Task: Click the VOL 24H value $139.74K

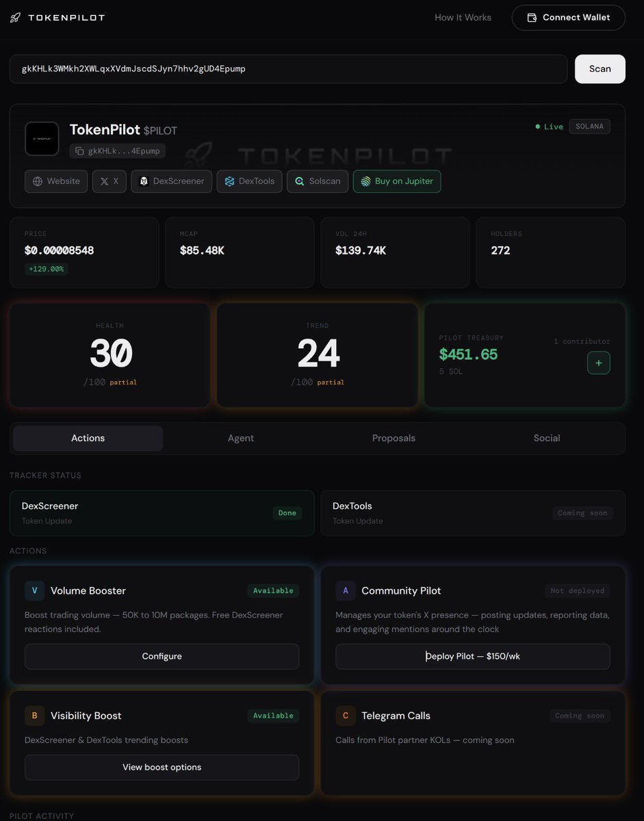Action: [361, 251]
